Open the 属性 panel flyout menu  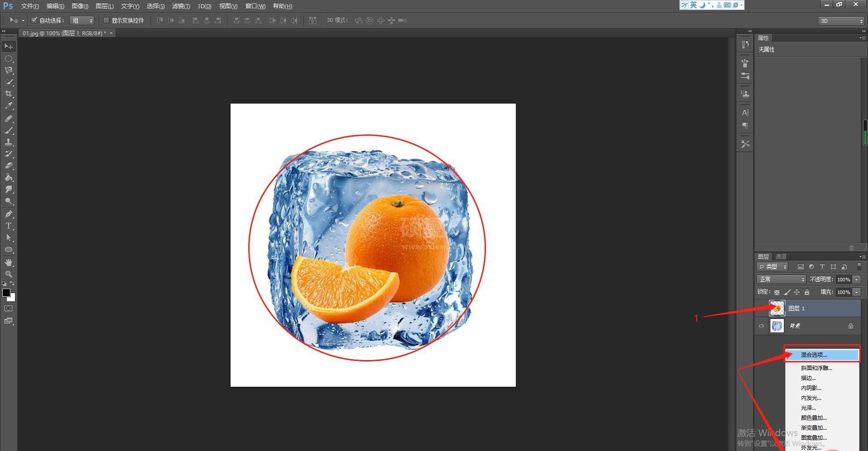862,38
